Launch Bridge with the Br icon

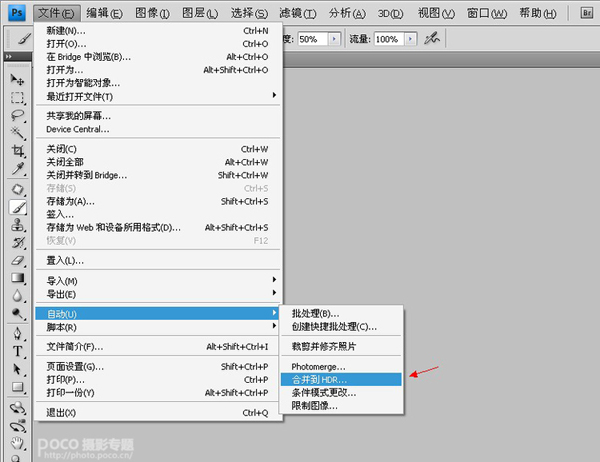[587, 13]
